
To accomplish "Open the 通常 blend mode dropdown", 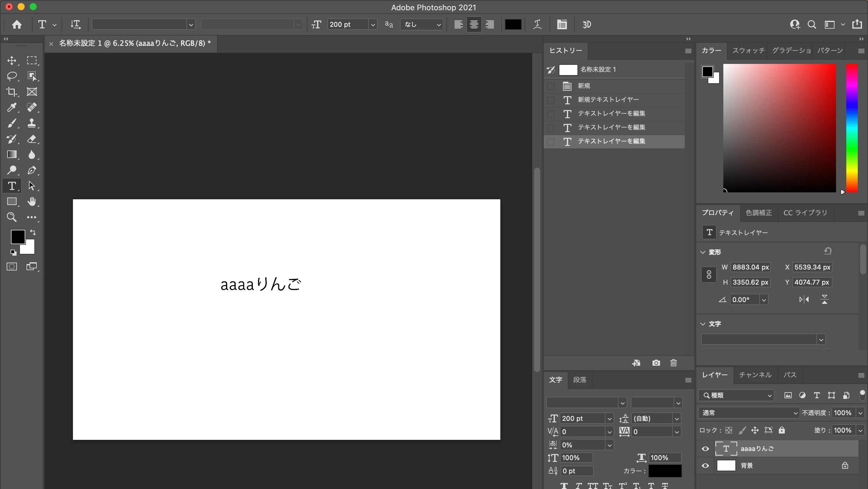I will coord(748,413).
